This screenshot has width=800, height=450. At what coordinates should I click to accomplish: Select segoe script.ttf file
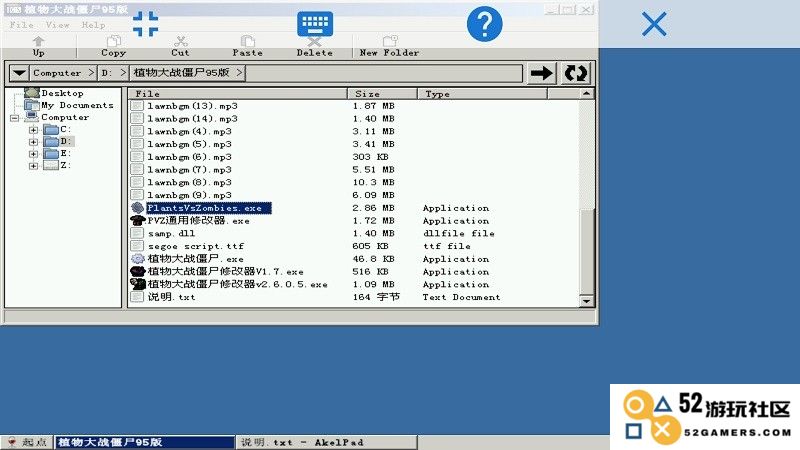pos(196,246)
